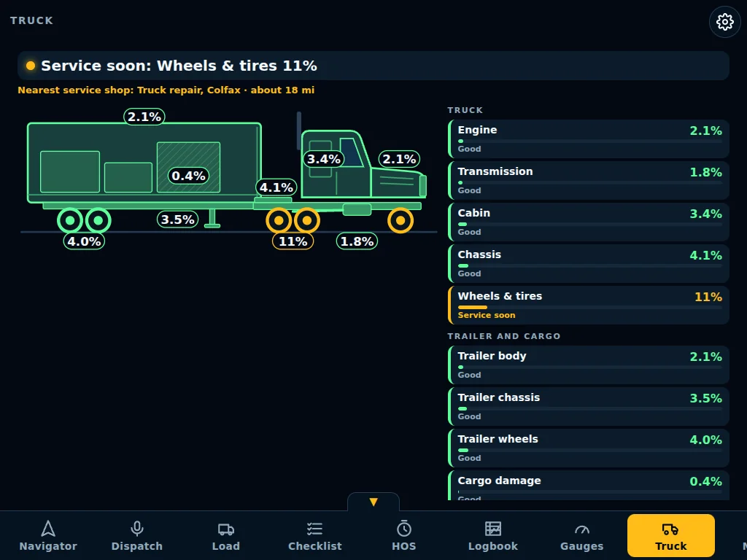Image resolution: width=747 pixels, height=560 pixels.
Task: Select the Trailer chassis row
Action: (589, 406)
